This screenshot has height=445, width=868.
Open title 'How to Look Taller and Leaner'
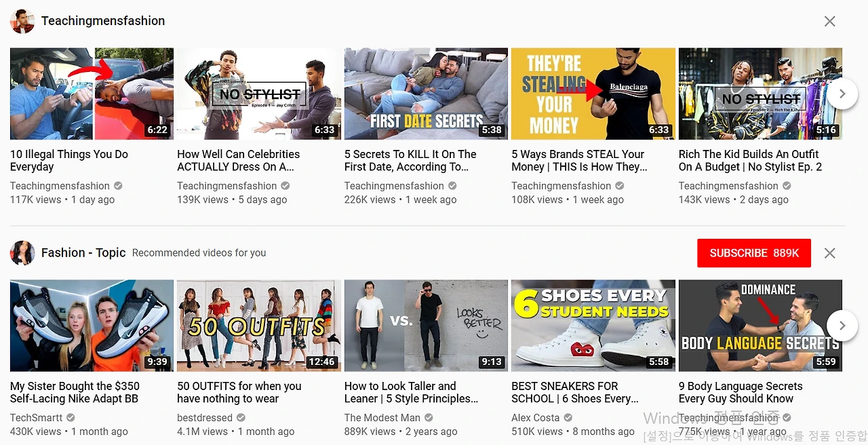click(x=411, y=393)
